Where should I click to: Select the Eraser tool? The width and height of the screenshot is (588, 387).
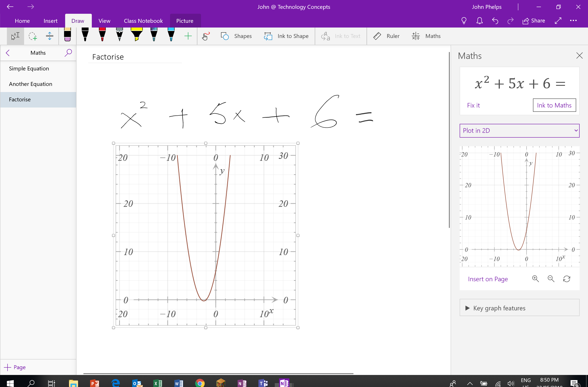point(68,35)
